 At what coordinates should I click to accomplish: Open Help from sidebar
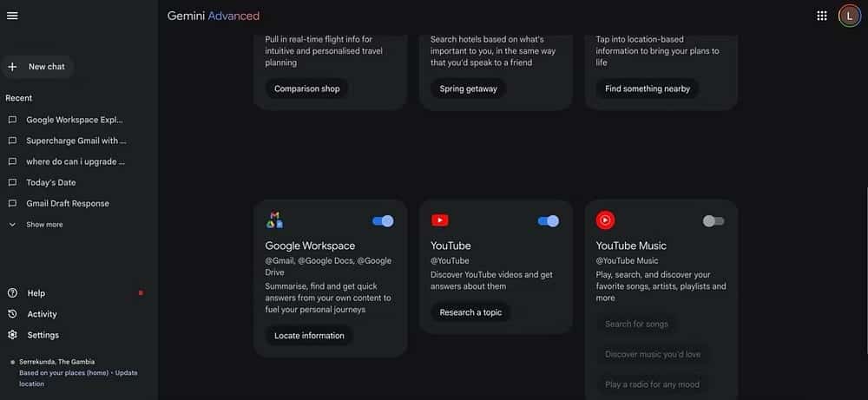(36, 293)
